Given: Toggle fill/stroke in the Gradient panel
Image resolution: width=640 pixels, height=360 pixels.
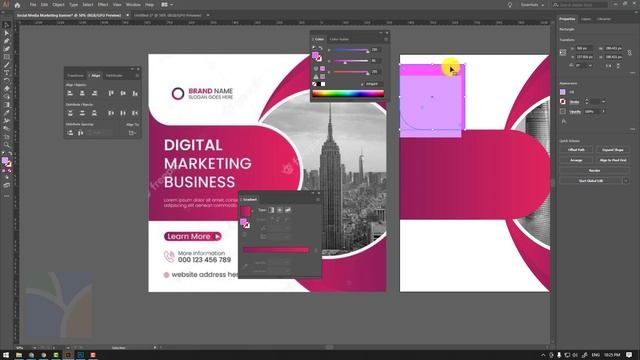Looking at the screenshot, I should (244, 223).
